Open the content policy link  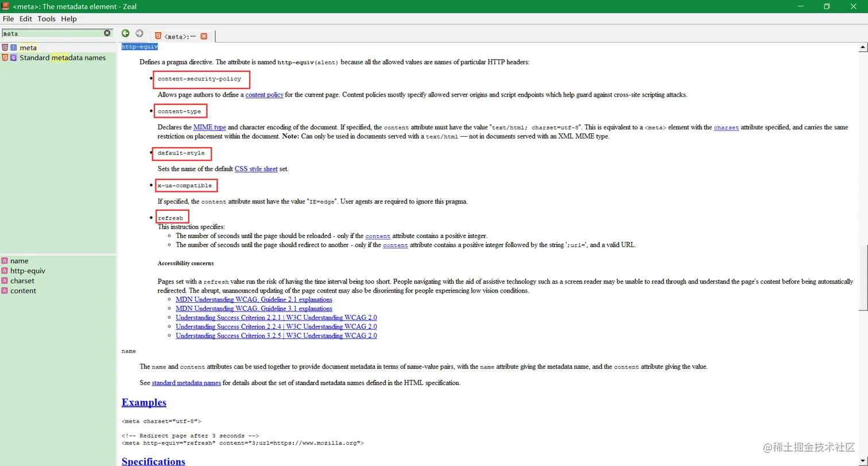tap(264, 95)
